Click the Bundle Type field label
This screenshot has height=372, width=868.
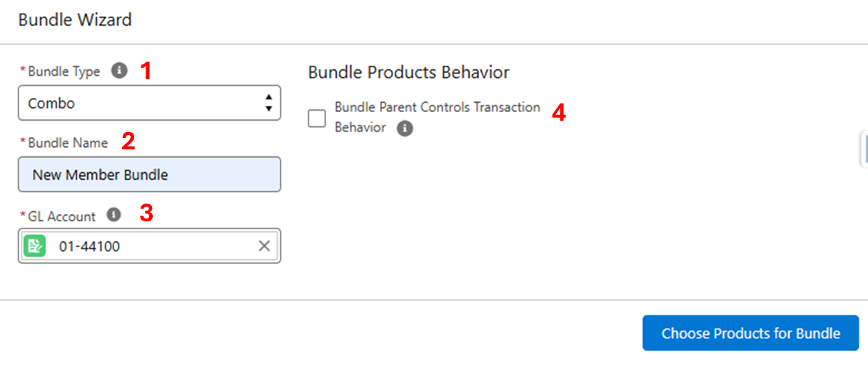64,71
